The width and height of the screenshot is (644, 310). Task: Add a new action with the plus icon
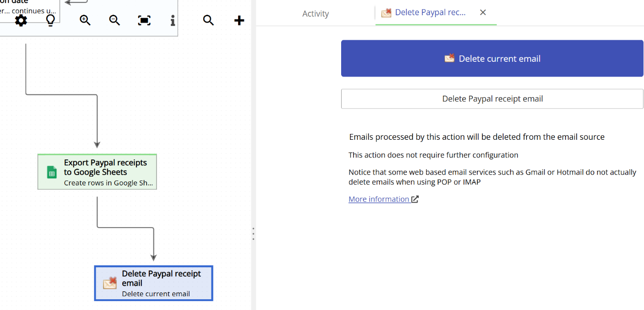[239, 20]
